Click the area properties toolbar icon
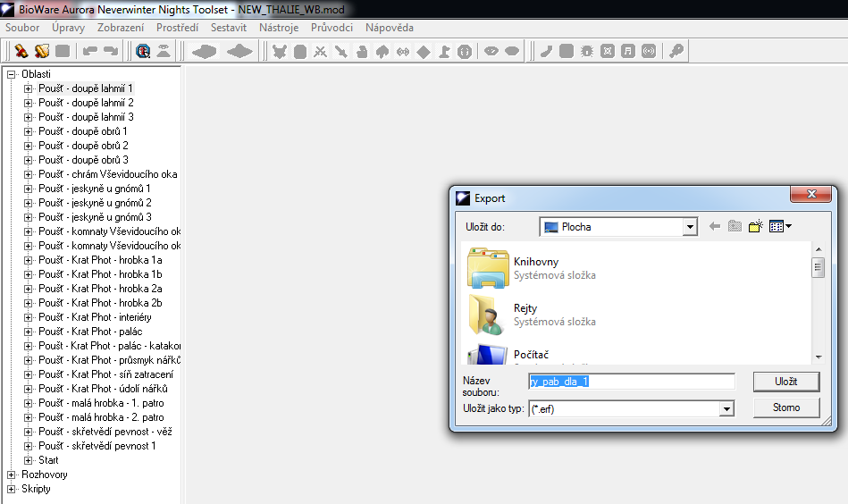 [143, 51]
